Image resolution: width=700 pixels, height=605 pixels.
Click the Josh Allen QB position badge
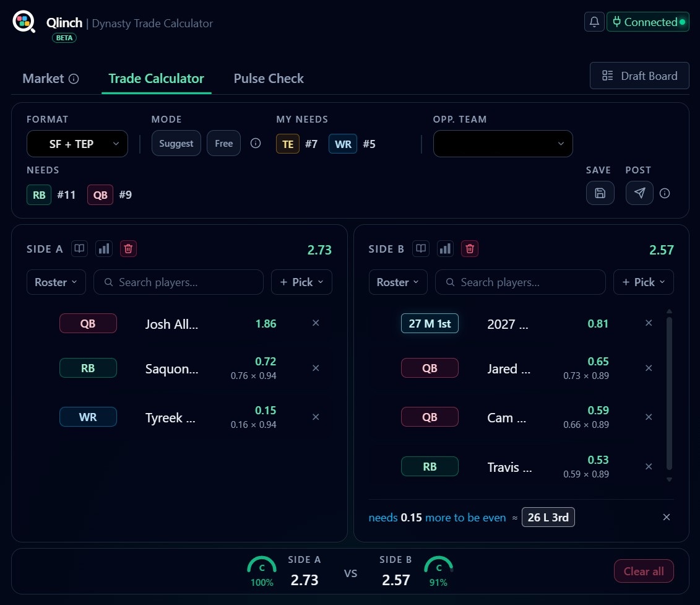(x=88, y=323)
